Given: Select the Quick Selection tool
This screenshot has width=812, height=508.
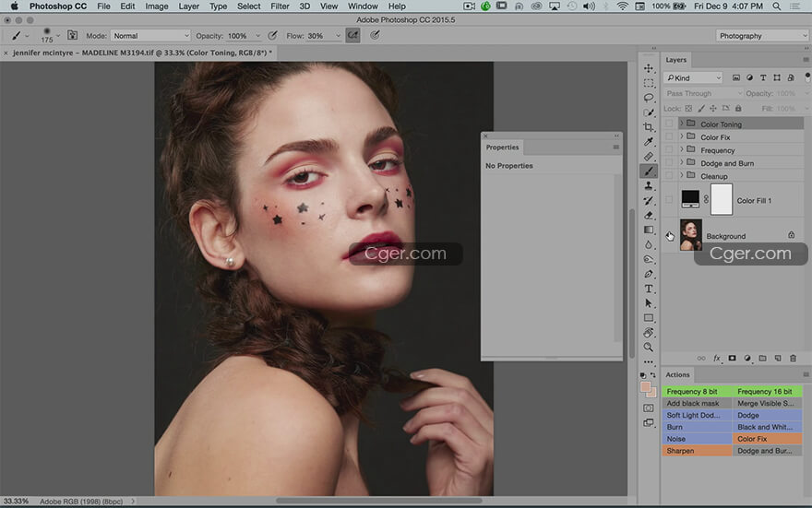Looking at the screenshot, I should [x=649, y=112].
